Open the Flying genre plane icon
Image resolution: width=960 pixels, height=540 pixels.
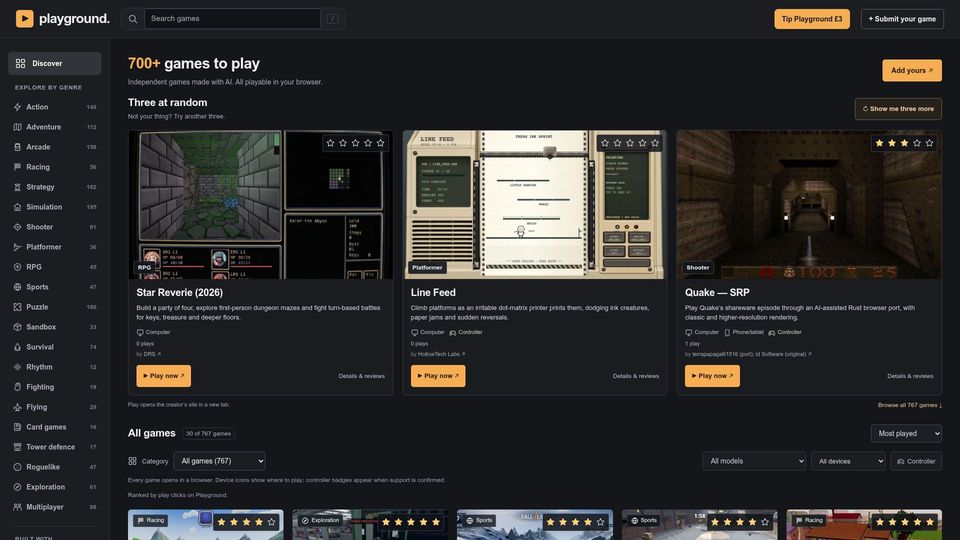click(x=17, y=407)
